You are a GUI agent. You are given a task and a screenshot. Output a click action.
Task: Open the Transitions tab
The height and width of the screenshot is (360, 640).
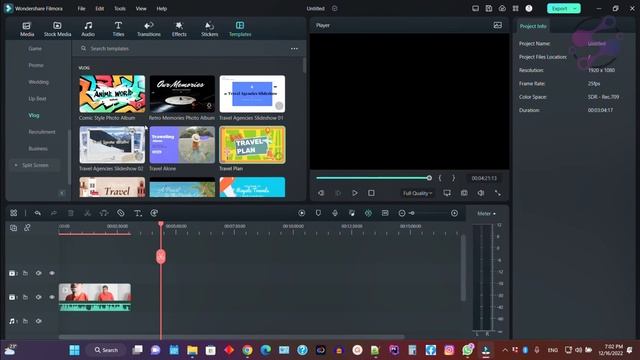coord(149,29)
